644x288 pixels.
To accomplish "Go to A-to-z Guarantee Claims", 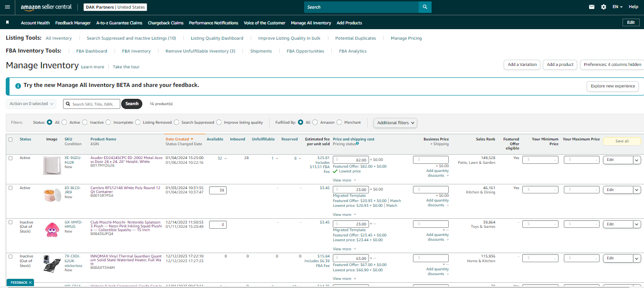I will click(x=119, y=22).
